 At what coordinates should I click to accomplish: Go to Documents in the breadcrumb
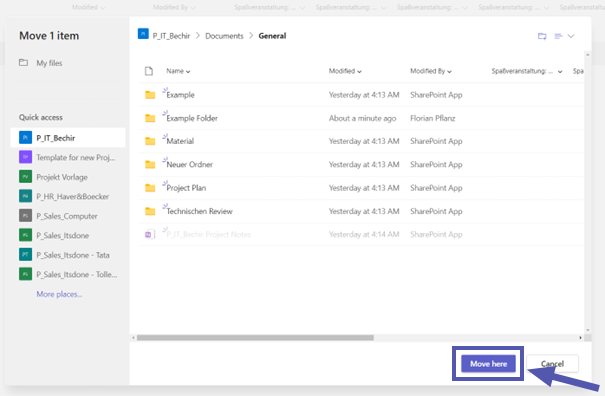[x=224, y=36]
